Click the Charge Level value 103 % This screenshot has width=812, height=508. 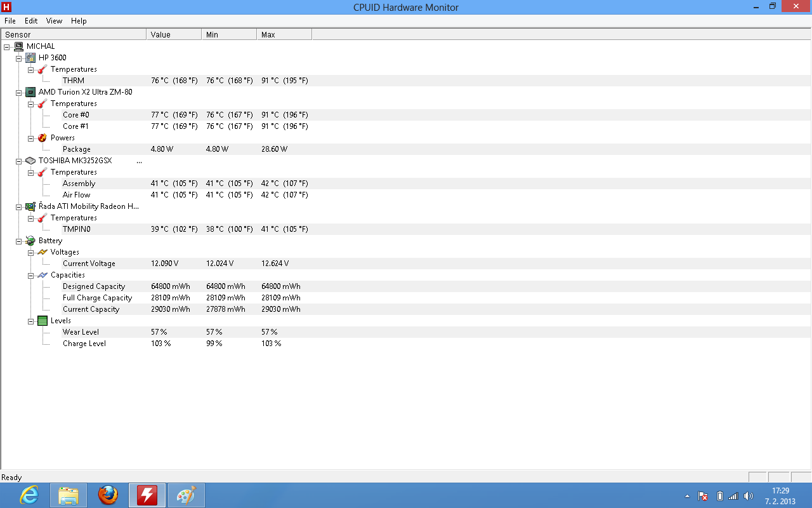tap(161, 344)
